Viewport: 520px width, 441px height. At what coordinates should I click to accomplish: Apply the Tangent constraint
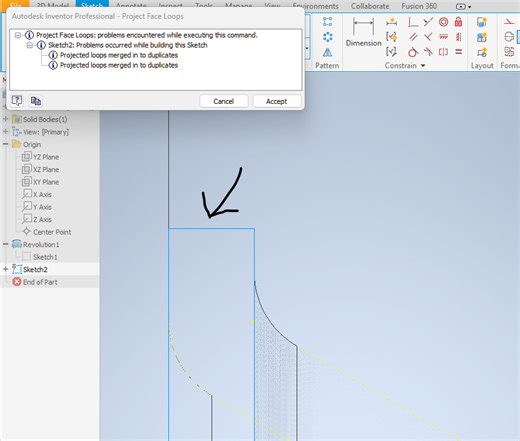point(413,52)
